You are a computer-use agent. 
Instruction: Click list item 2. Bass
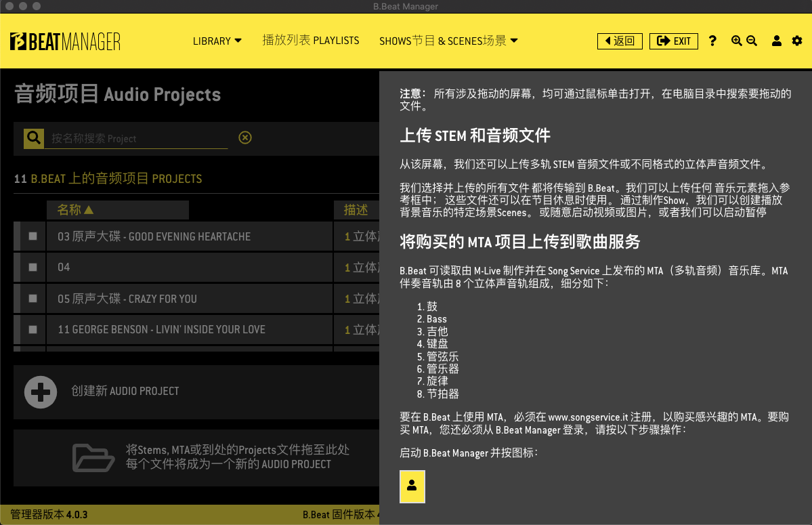pos(432,319)
